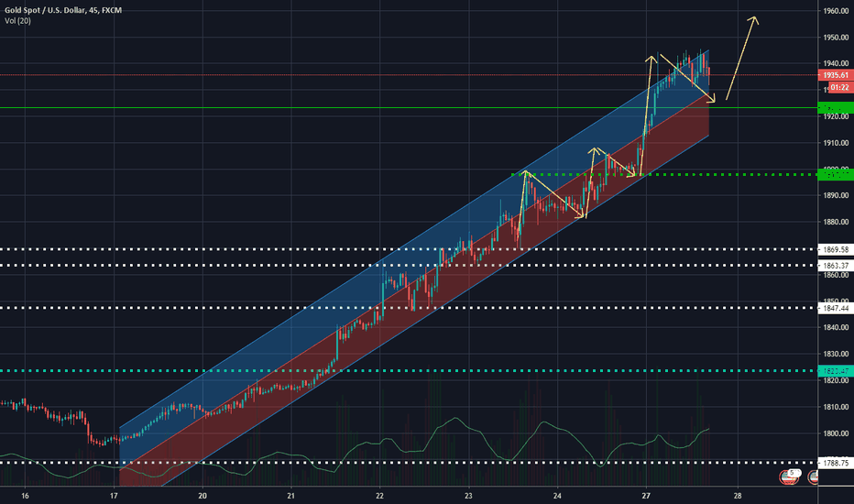Click the red bar countdown label 01:22

(x=841, y=87)
